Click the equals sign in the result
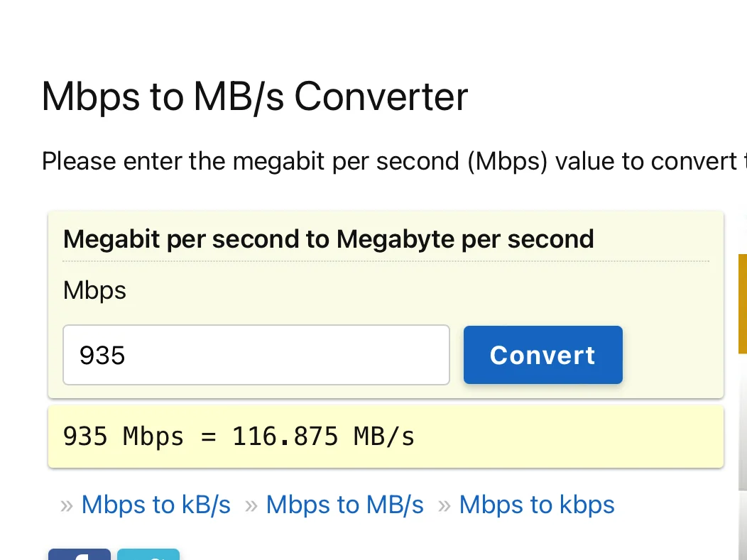 click(208, 437)
